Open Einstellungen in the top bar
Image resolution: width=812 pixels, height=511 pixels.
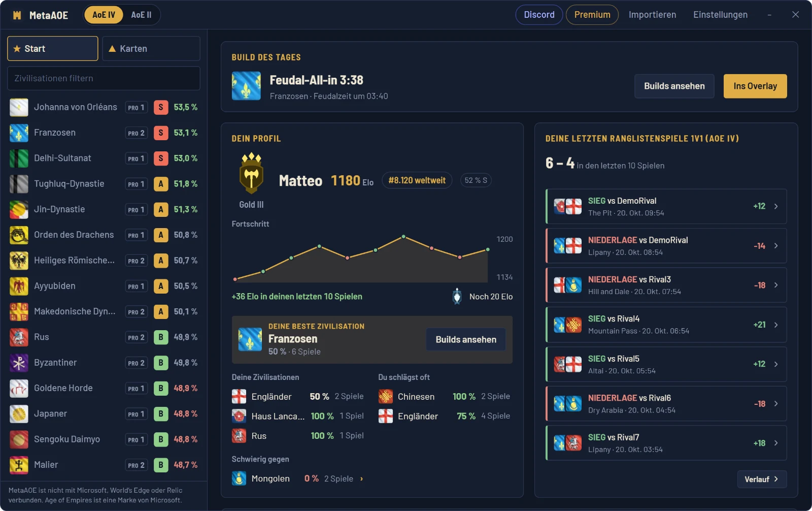(720, 15)
